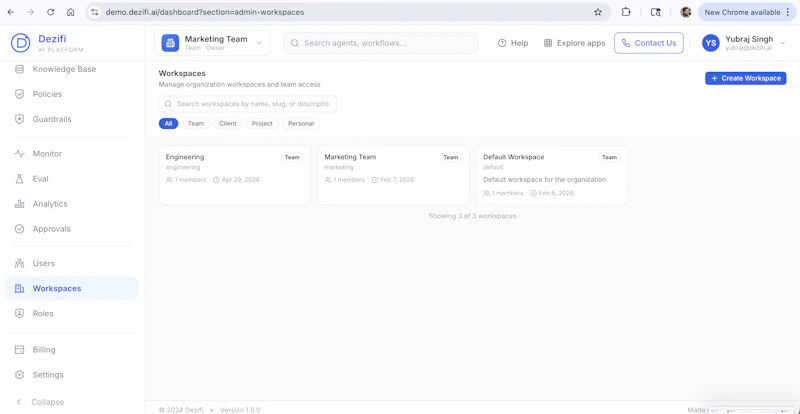The height and width of the screenshot is (414, 800).
Task: Click the Analytics bar chart icon
Action: click(x=19, y=204)
